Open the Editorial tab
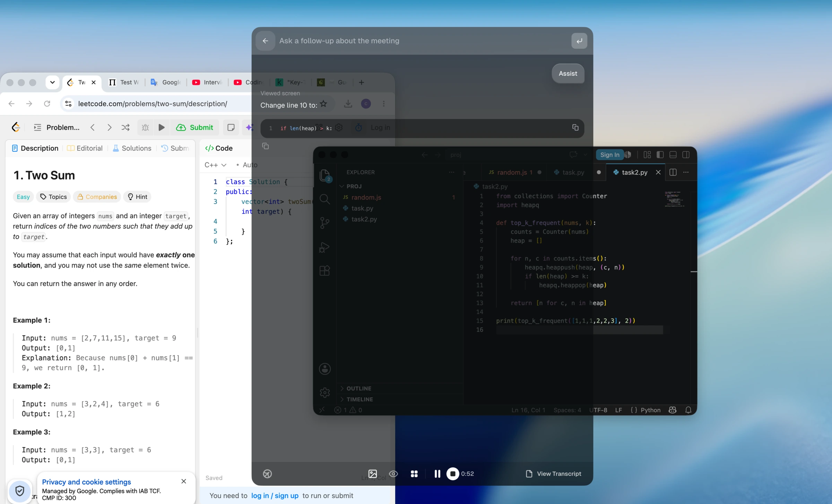The width and height of the screenshot is (832, 504). [x=85, y=148]
